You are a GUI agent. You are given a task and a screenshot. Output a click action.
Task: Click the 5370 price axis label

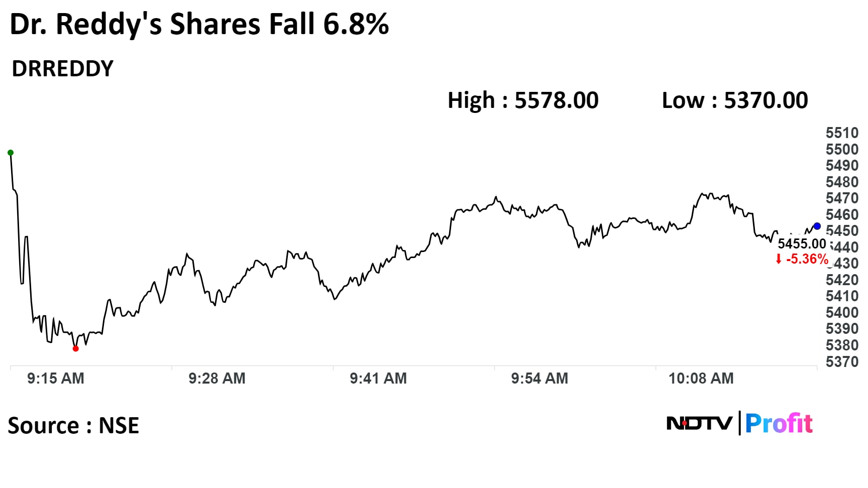tap(842, 361)
